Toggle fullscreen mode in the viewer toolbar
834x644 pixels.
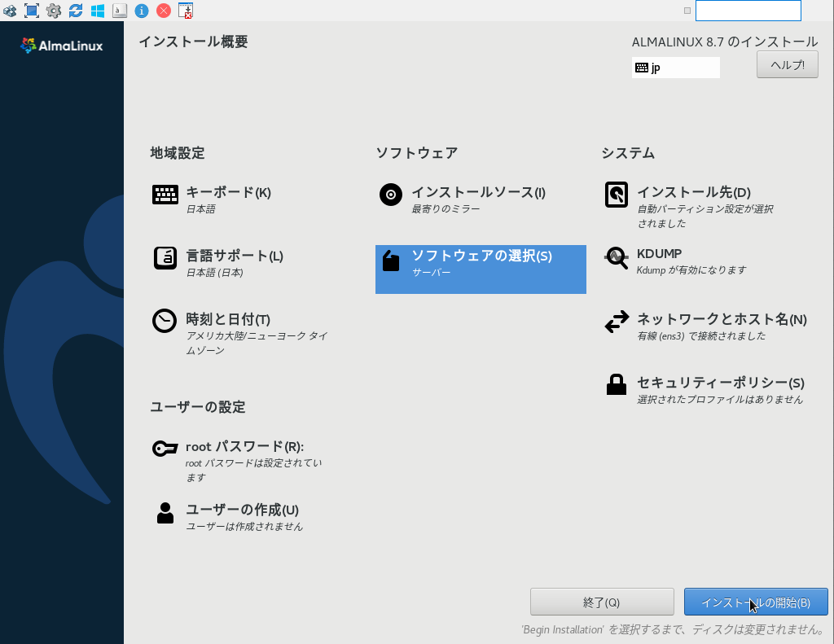32,10
